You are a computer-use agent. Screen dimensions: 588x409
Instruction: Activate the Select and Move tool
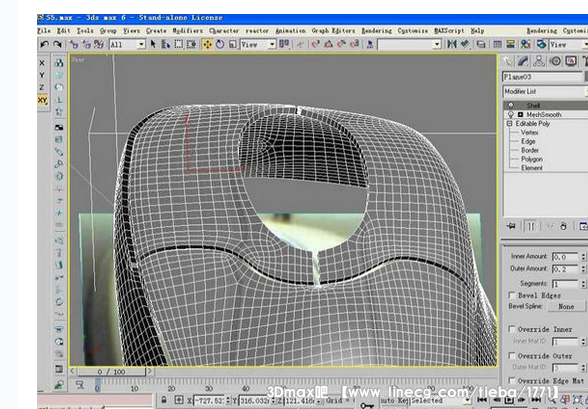pyautogui.click(x=207, y=44)
